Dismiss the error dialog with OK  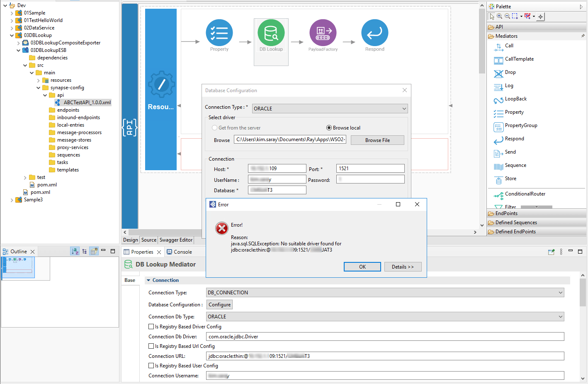coord(362,267)
